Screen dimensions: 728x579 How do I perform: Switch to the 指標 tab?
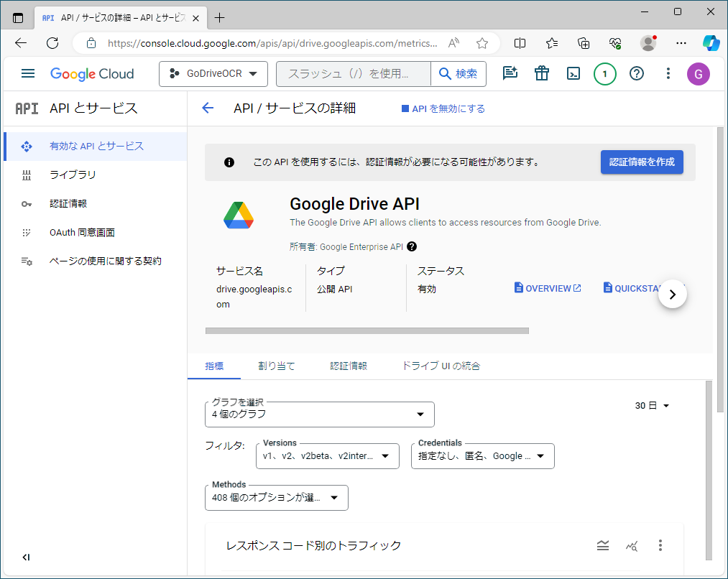point(214,366)
